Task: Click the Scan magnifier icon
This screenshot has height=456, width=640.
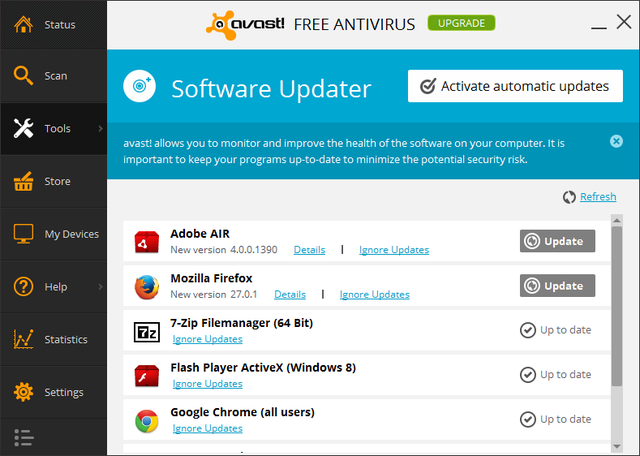Action: point(23,76)
